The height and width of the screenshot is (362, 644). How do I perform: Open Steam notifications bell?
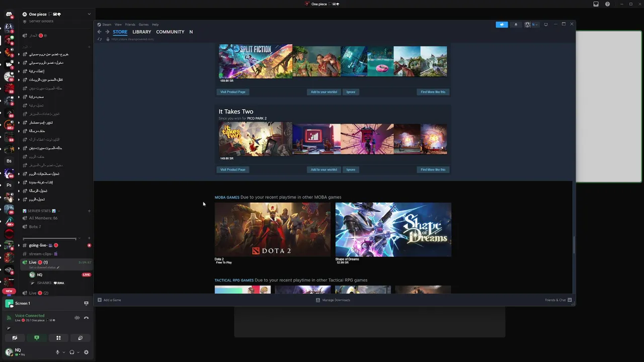(x=516, y=24)
